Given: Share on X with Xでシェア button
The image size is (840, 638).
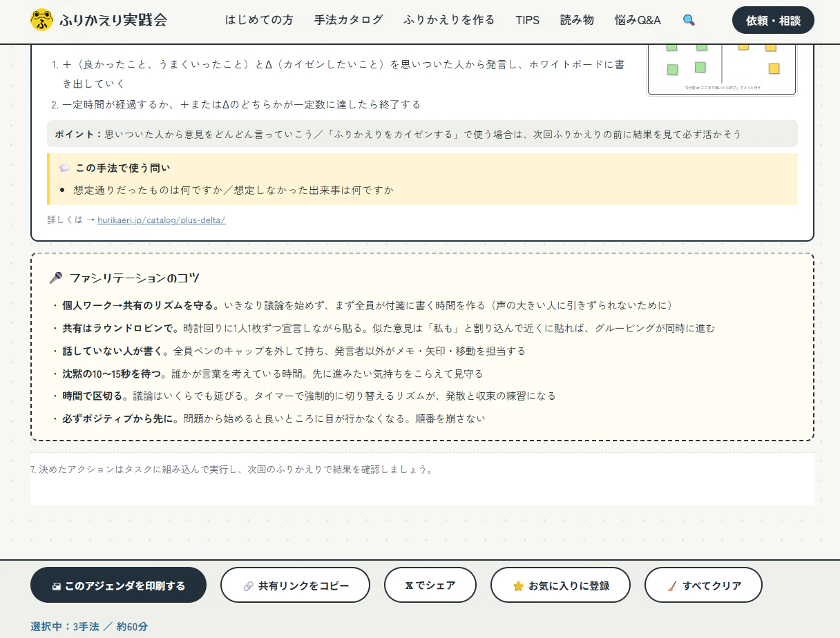Looking at the screenshot, I should [430, 586].
